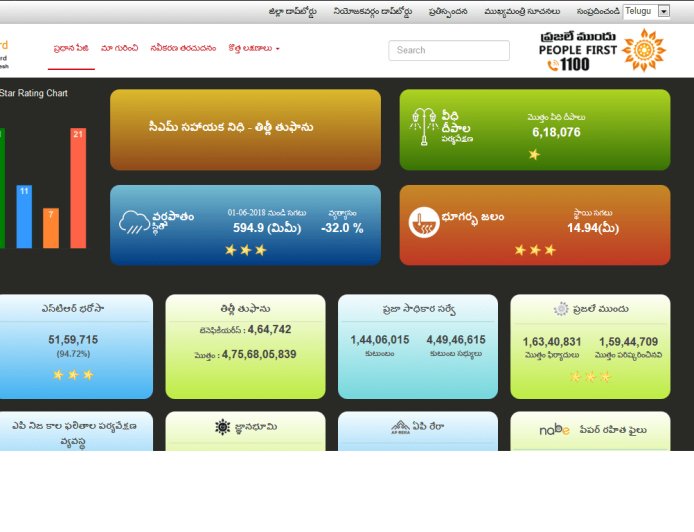Open the మా గురించి about menu item
This screenshot has width=694, height=532.
coord(119,48)
